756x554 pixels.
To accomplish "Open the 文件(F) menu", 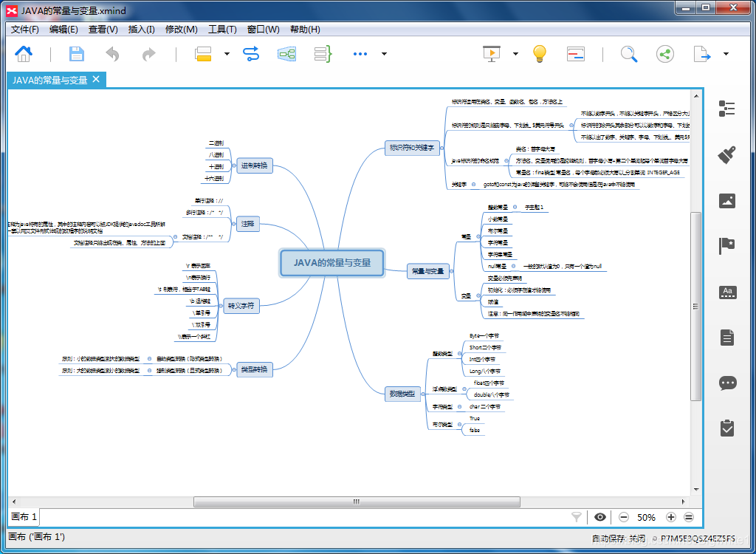I will click(24, 30).
